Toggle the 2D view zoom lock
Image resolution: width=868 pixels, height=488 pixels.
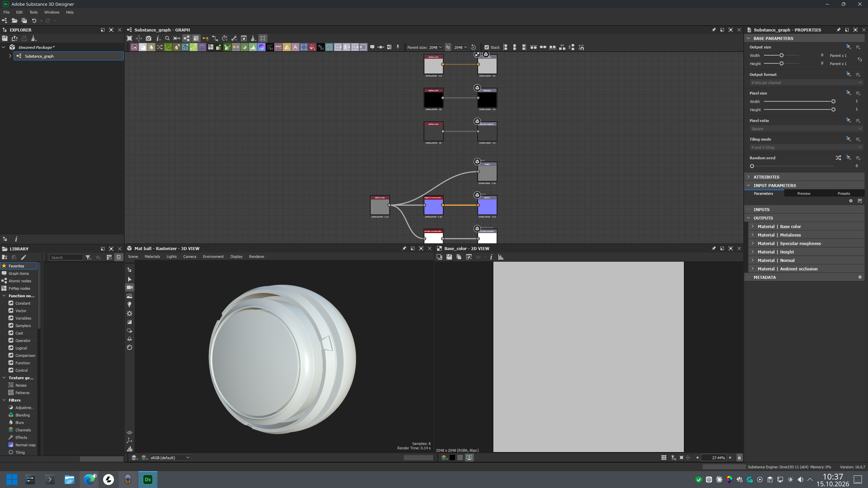pos(739,457)
